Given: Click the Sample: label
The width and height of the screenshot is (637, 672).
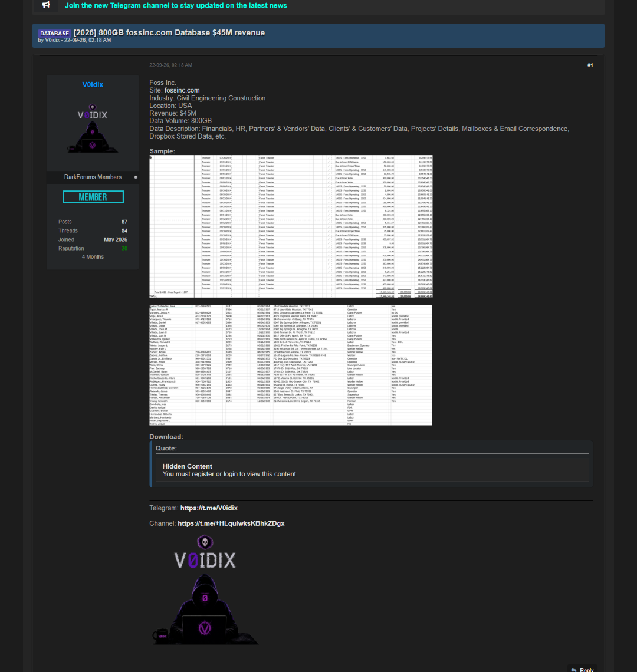Looking at the screenshot, I should (162, 151).
